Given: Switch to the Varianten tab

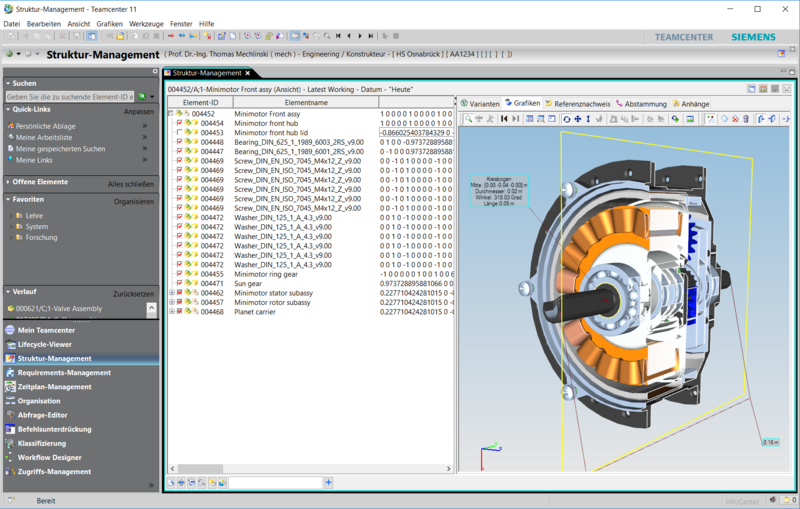Looking at the screenshot, I should tap(480, 104).
